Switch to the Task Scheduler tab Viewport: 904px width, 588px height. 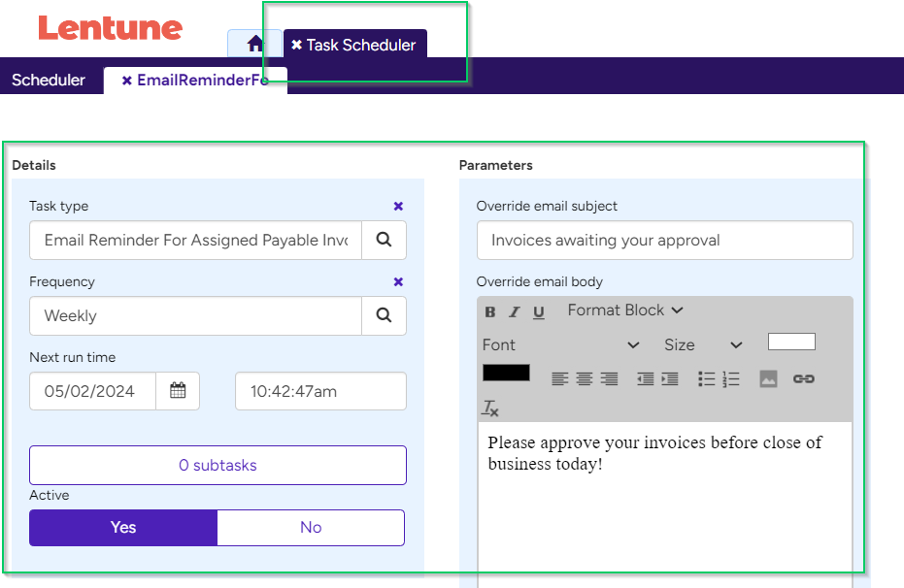pyautogui.click(x=360, y=45)
